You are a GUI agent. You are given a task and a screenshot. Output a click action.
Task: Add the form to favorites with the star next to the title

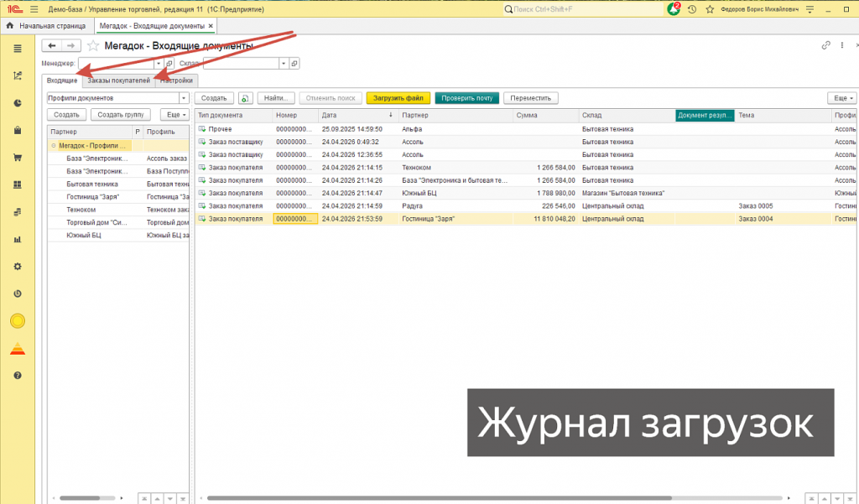tap(93, 46)
